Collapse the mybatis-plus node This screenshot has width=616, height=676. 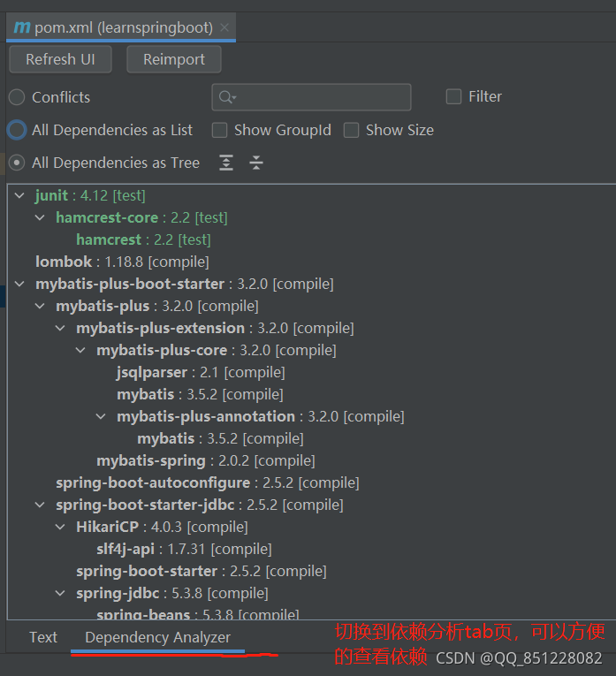pos(40,306)
